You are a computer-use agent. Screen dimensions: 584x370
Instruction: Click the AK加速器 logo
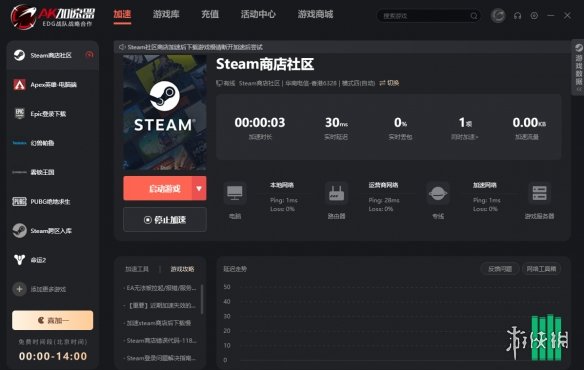click(53, 16)
